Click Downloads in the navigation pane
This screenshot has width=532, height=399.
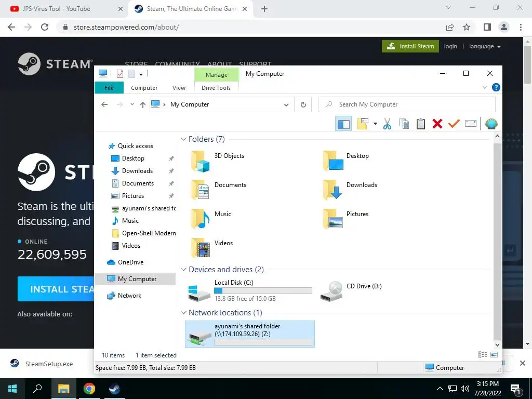coord(137,171)
